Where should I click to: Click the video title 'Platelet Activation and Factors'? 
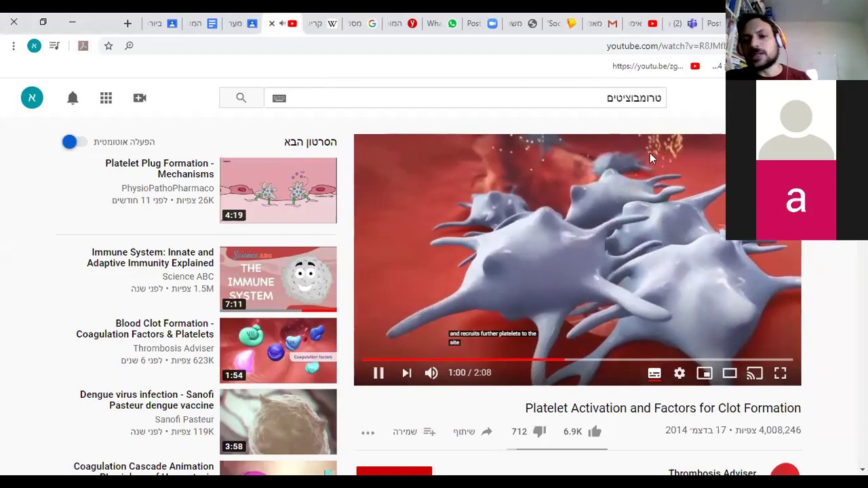(663, 408)
